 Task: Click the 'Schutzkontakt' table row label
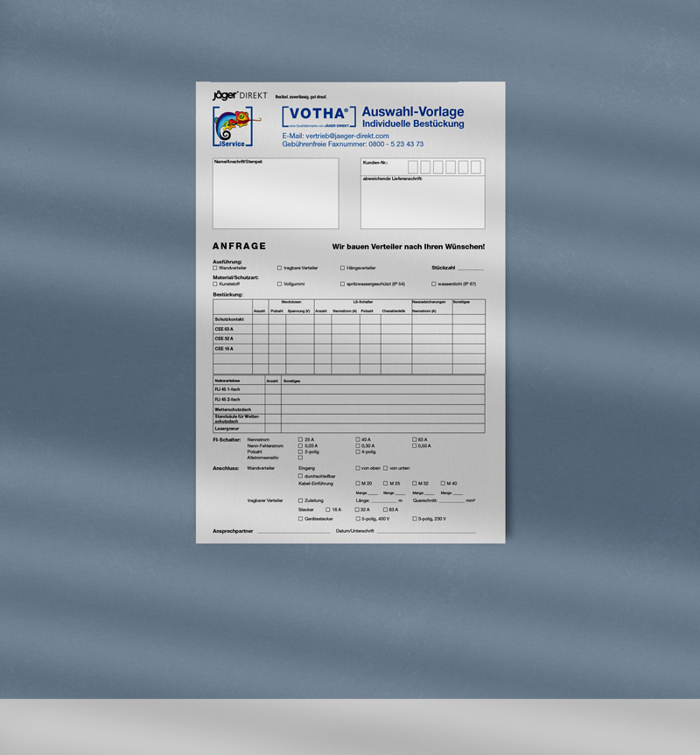(229, 319)
